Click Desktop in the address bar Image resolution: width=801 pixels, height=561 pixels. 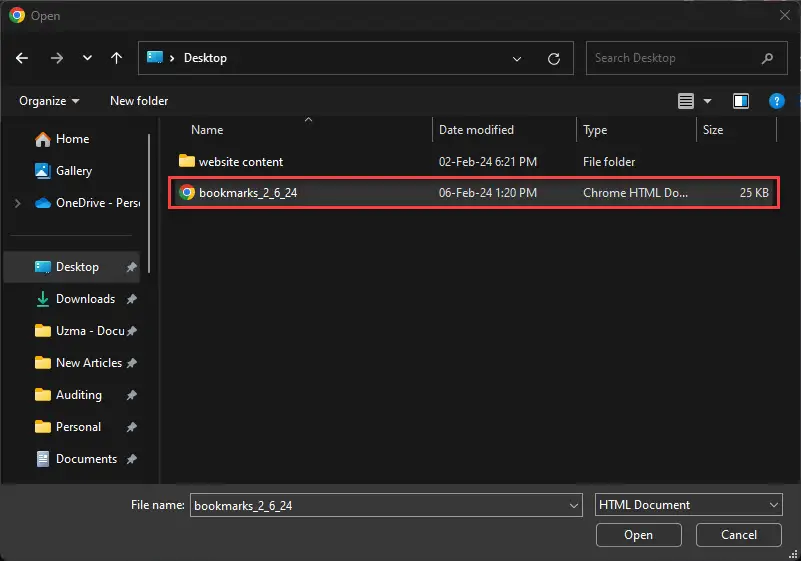(x=205, y=58)
